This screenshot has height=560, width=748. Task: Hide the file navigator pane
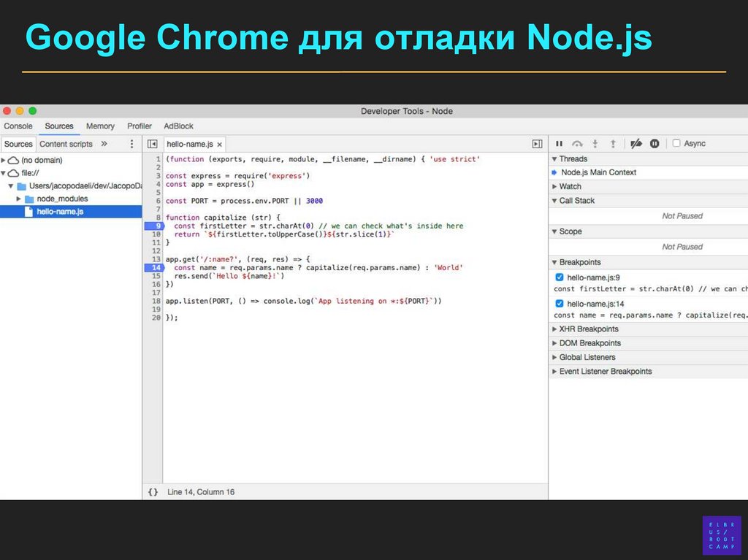152,144
